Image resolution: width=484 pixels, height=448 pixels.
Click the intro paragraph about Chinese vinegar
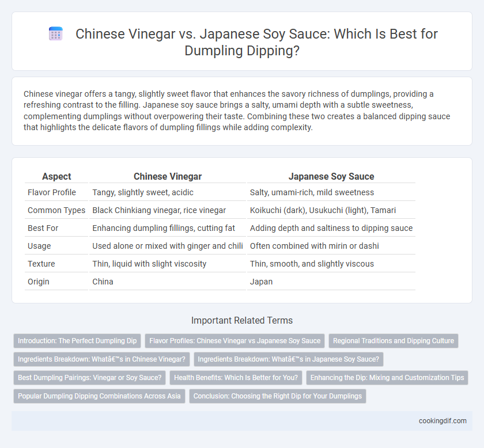237,111
